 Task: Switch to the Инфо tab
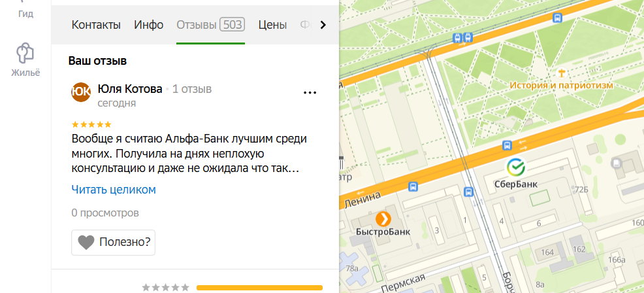[149, 25]
